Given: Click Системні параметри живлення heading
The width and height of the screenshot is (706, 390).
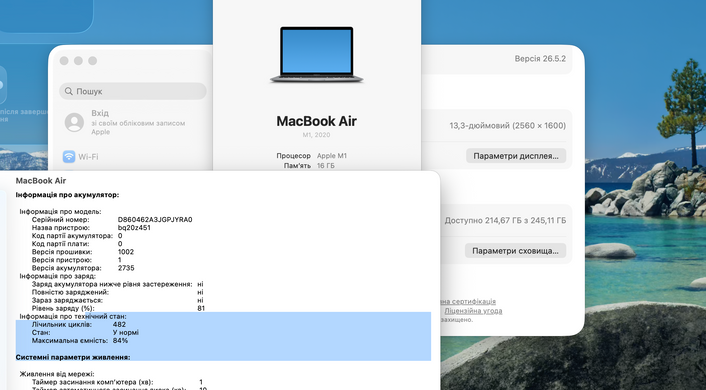Looking at the screenshot, I should pos(73,357).
